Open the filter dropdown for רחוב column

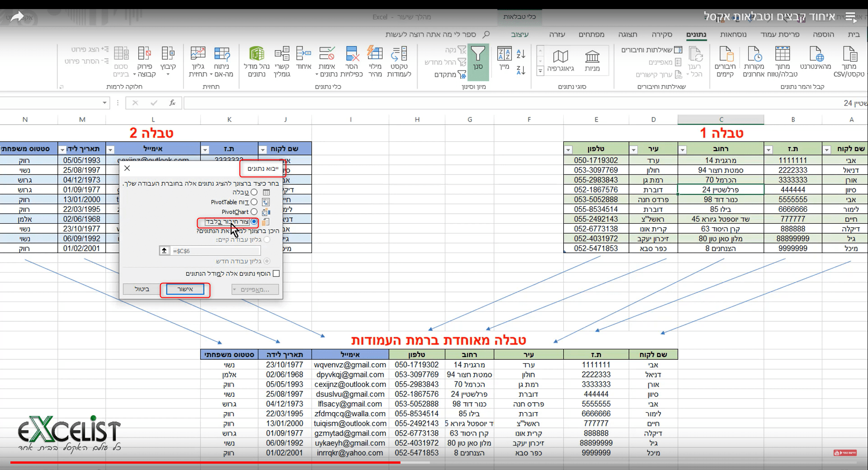pyautogui.click(x=683, y=150)
